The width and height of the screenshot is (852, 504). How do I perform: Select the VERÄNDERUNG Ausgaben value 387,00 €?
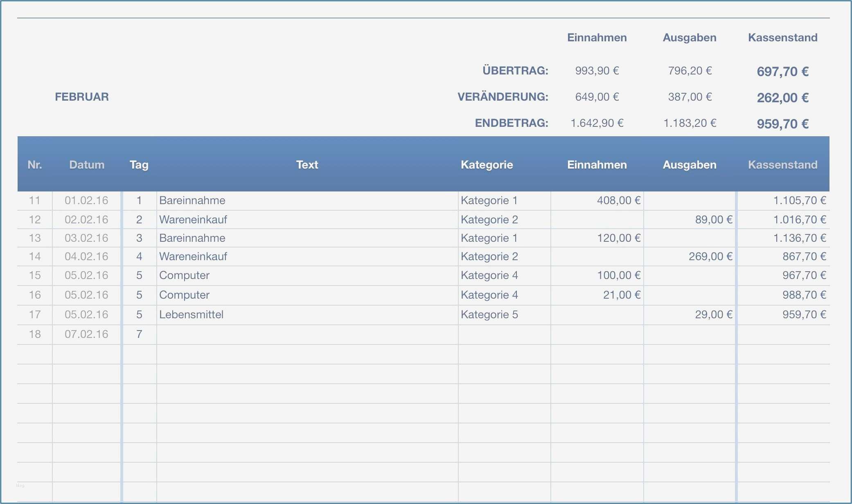click(x=690, y=97)
